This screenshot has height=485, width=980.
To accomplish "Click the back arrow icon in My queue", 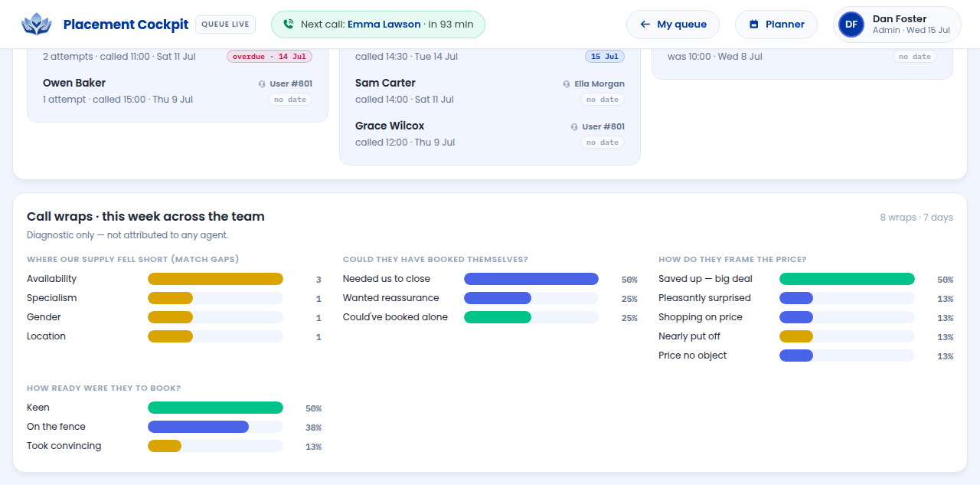I will click(x=645, y=25).
